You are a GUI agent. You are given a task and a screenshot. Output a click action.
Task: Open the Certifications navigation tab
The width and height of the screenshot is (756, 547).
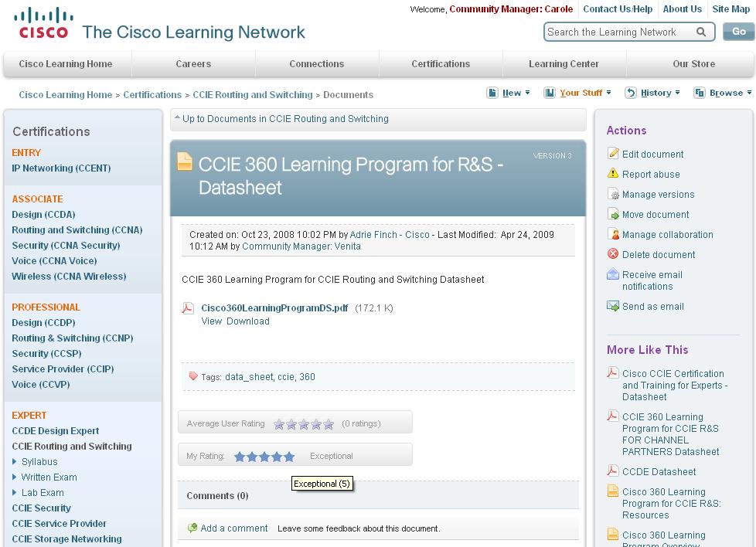click(441, 63)
